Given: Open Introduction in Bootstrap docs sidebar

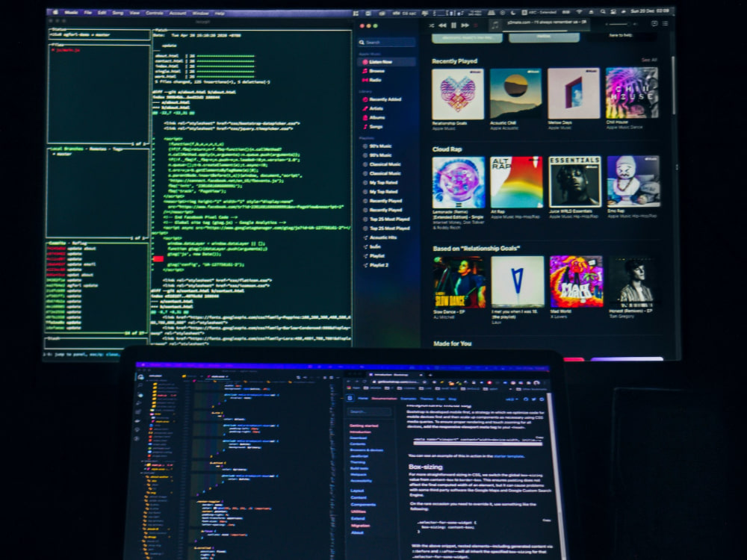Looking at the screenshot, I should click(361, 432).
